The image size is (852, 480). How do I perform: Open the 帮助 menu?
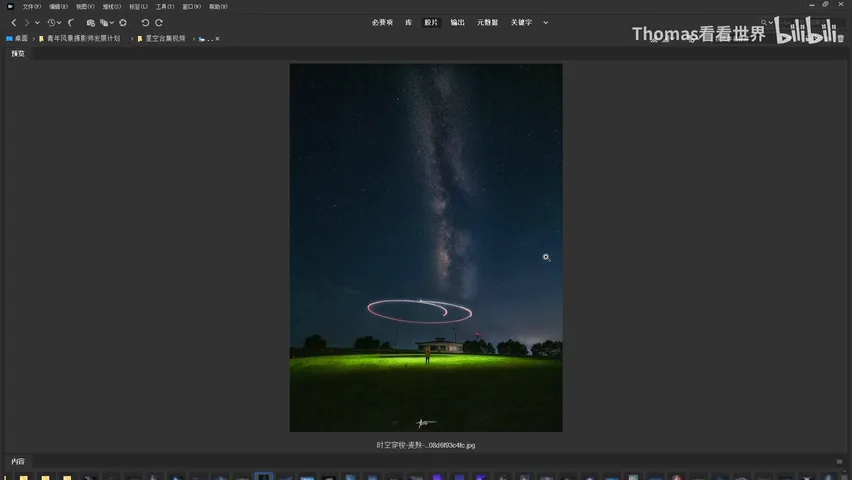click(x=218, y=7)
